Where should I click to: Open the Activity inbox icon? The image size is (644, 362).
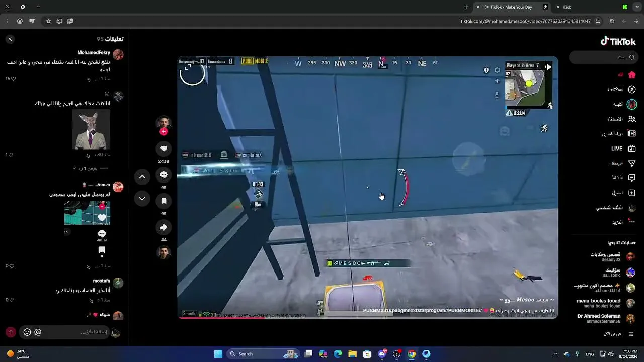tap(632, 178)
